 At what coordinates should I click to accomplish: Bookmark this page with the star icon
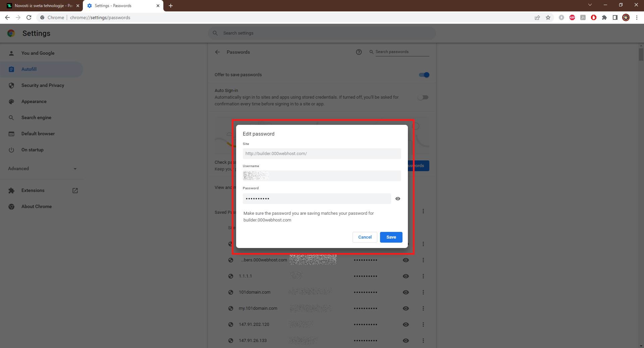[x=548, y=17]
